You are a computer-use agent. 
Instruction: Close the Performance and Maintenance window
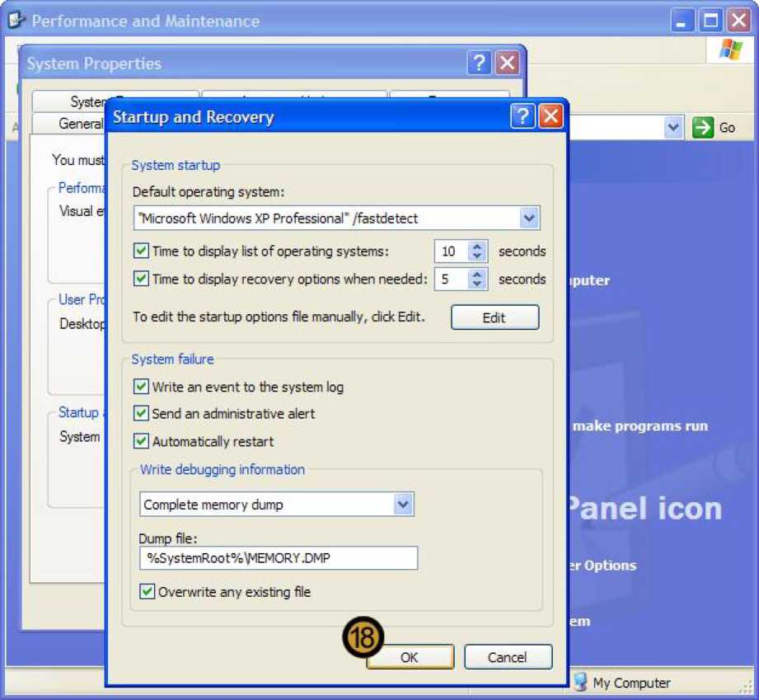(738, 21)
